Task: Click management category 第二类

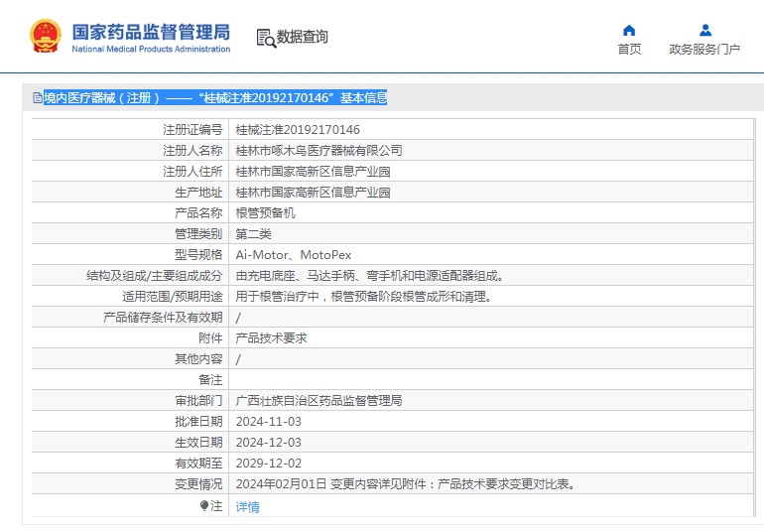Action: 253,234
